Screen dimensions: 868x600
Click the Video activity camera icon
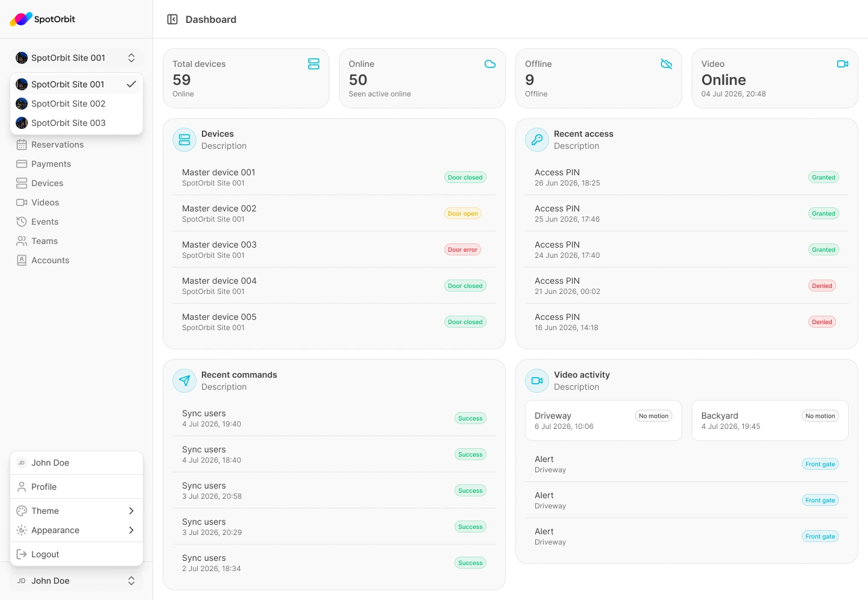pyautogui.click(x=537, y=381)
